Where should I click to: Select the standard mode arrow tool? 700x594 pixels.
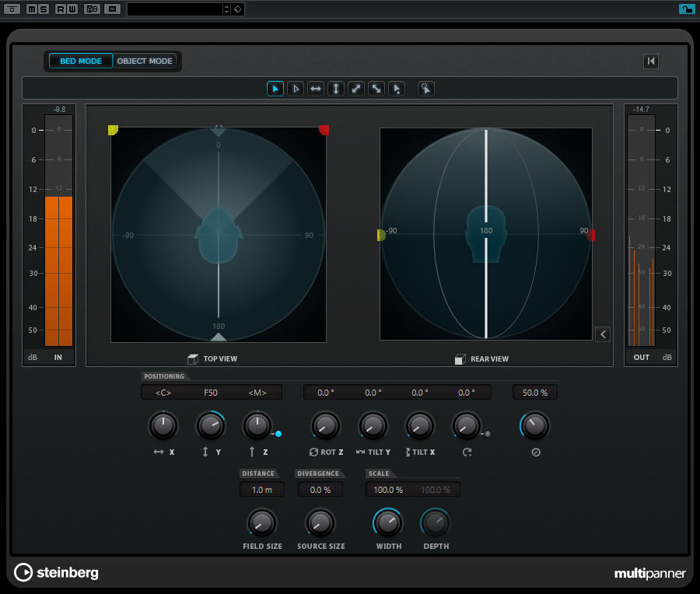[x=275, y=89]
